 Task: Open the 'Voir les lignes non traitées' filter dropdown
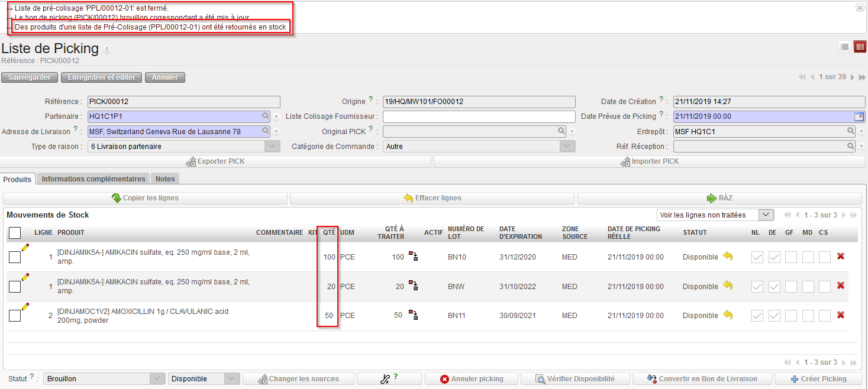pos(766,215)
